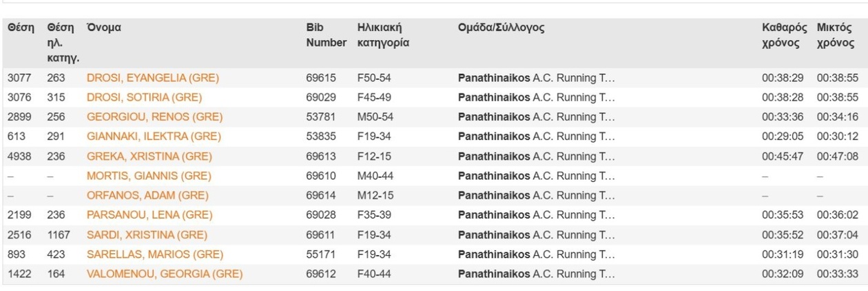The height and width of the screenshot is (291, 868).
Task: Click the Μικτός χρόνος column header
Action: click(836, 35)
